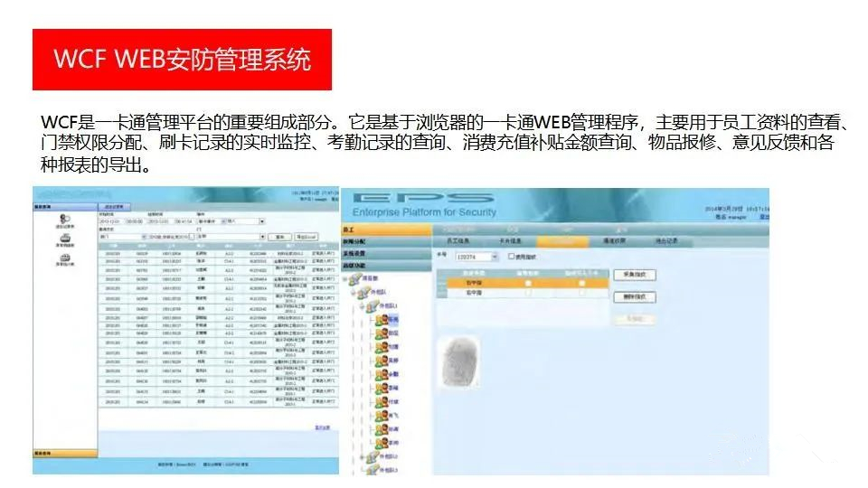Click the 进出记录表 tab above the query form
The width and height of the screenshot is (868, 488).
click(x=115, y=206)
